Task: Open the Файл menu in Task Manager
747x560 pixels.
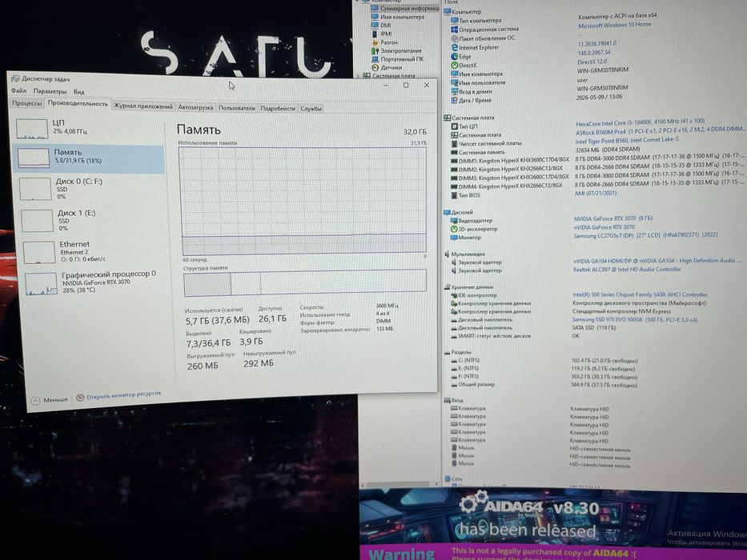Action: tap(18, 90)
